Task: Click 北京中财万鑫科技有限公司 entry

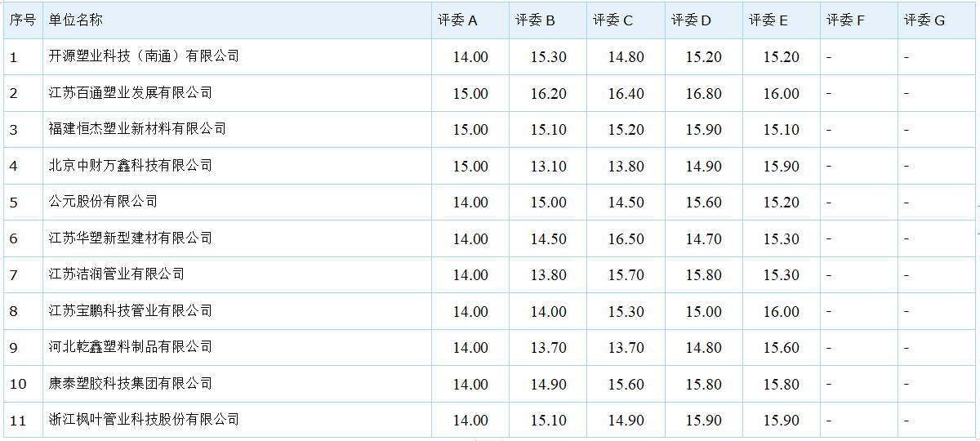Action: (x=131, y=166)
